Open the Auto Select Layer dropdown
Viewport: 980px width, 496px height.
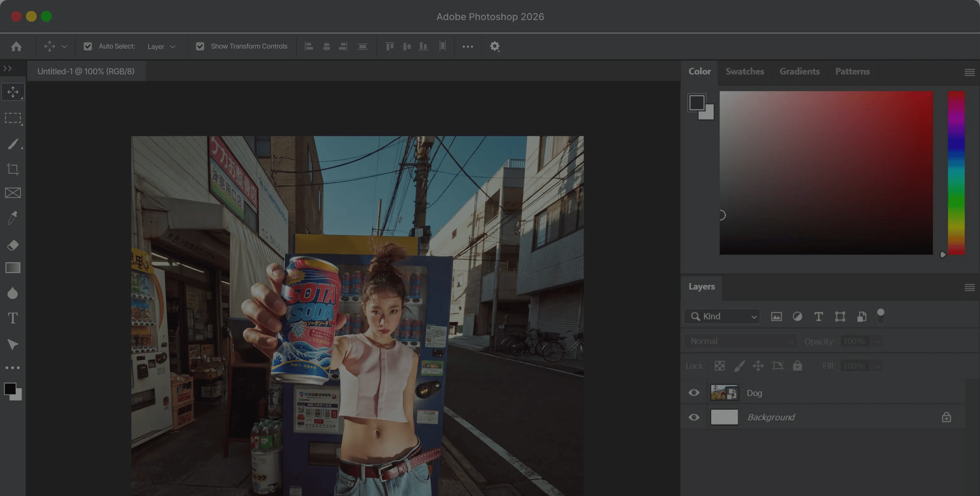tap(161, 46)
